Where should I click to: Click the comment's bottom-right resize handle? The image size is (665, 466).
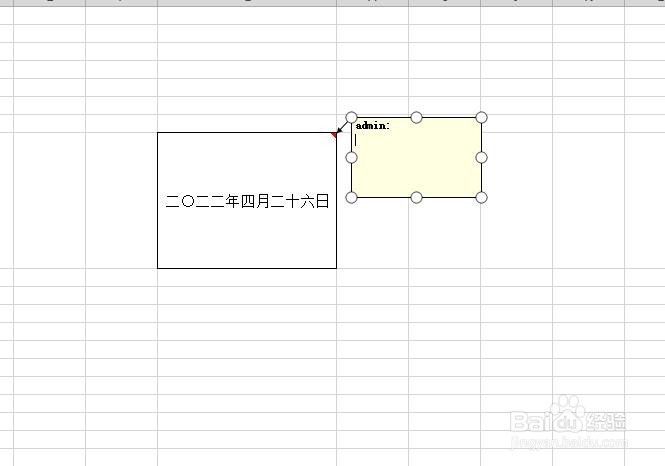[481, 197]
